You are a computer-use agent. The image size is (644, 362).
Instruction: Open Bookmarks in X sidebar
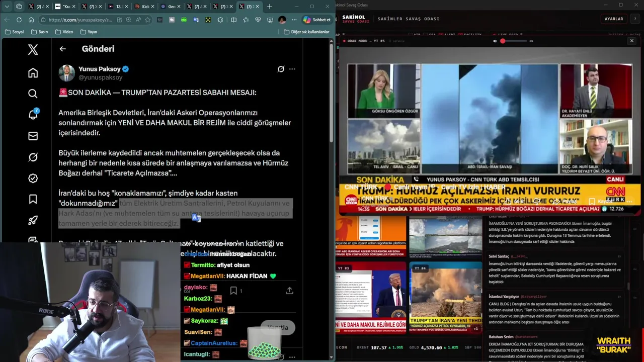tap(33, 199)
